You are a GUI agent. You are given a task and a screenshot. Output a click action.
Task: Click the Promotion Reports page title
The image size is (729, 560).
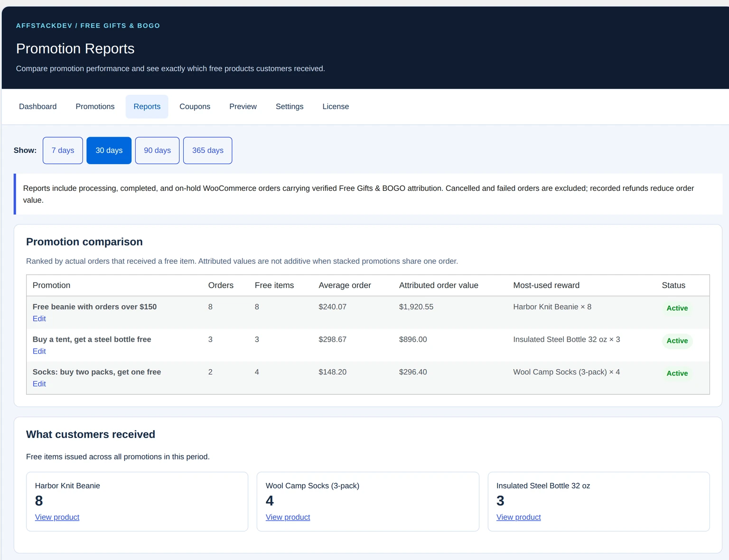click(75, 48)
